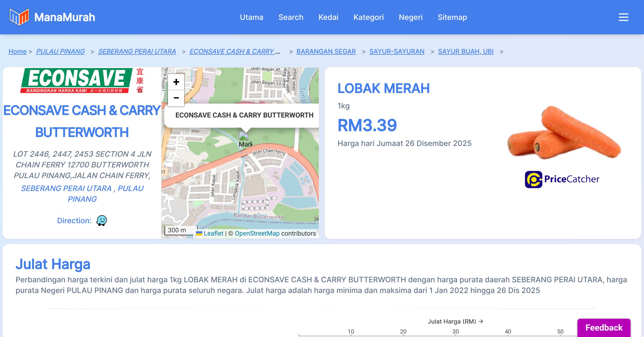Click the Waze direction icon
This screenshot has height=337, width=644.
(x=101, y=221)
